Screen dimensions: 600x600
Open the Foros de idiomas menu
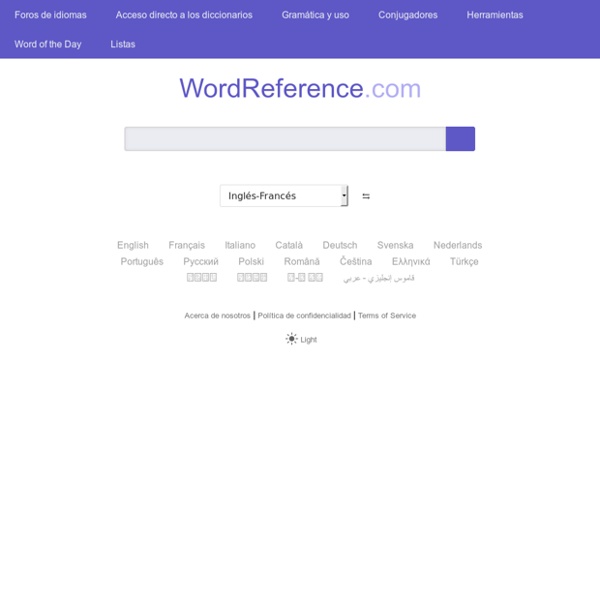tap(50, 15)
